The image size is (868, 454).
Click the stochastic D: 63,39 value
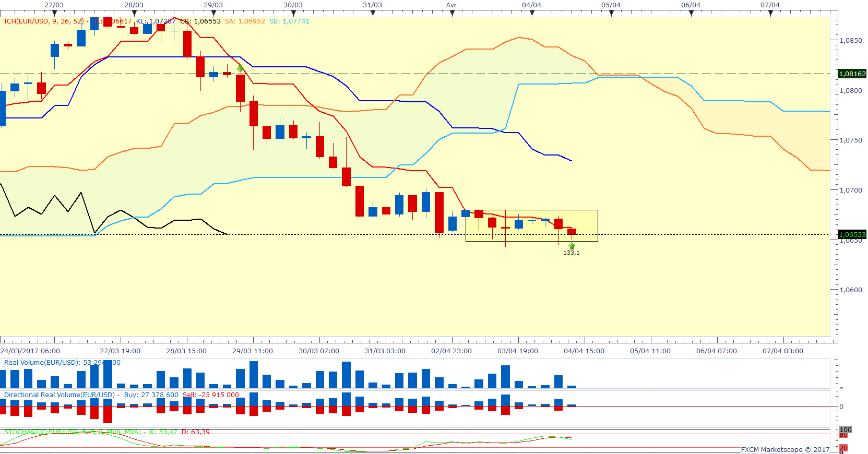(x=196, y=432)
